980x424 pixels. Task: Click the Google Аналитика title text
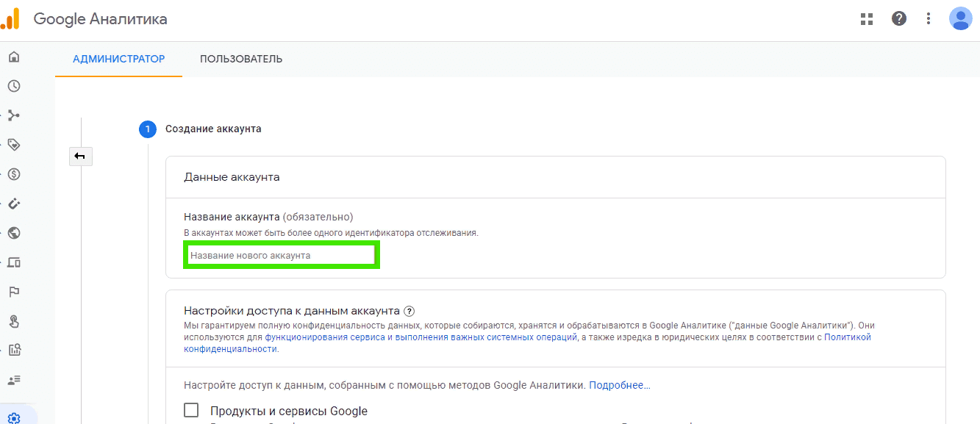point(101,19)
